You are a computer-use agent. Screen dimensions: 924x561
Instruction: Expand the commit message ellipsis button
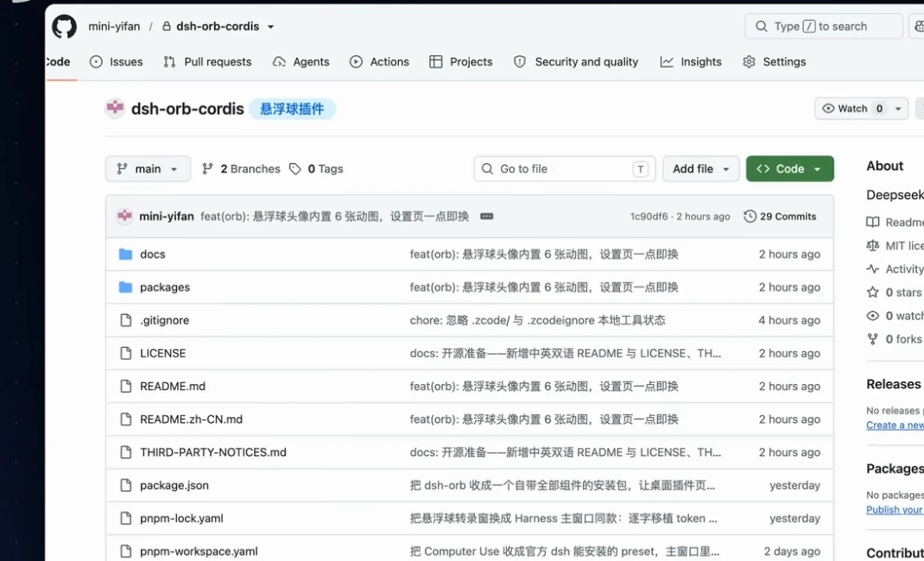coord(487,216)
